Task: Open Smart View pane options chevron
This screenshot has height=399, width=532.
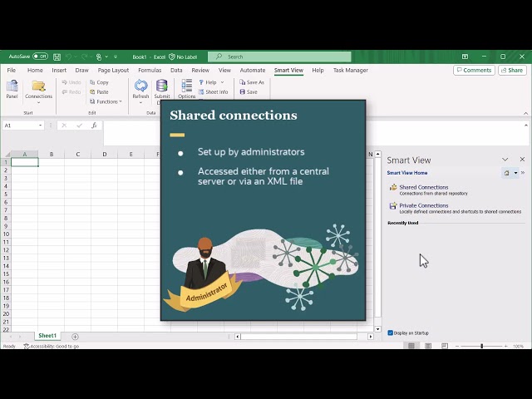Action: [x=505, y=160]
